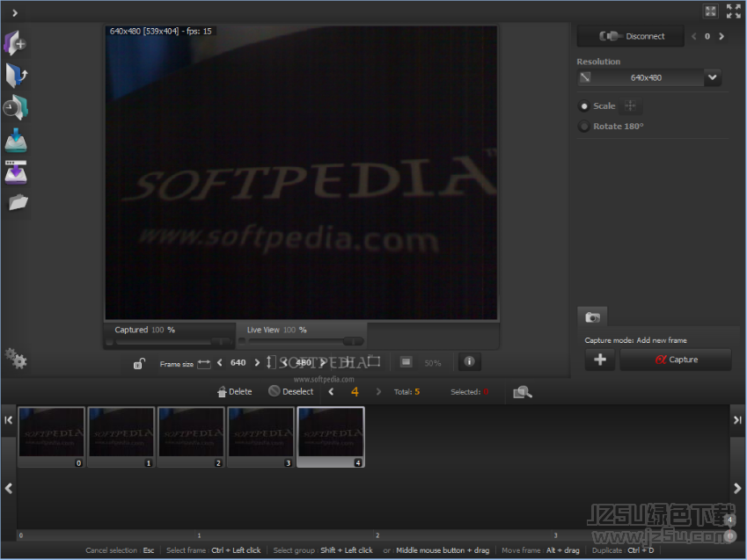Screen dimensions: 747x560
Task: Go to the previous frame arrow
Action: (331, 392)
